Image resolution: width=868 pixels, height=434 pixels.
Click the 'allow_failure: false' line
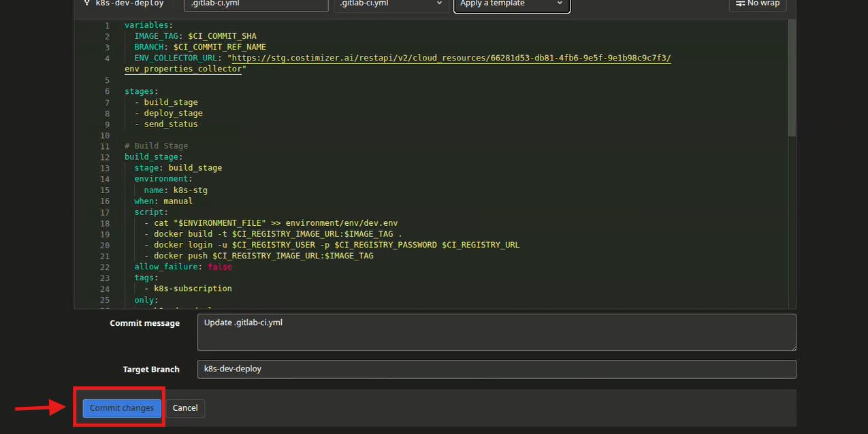[x=183, y=267]
